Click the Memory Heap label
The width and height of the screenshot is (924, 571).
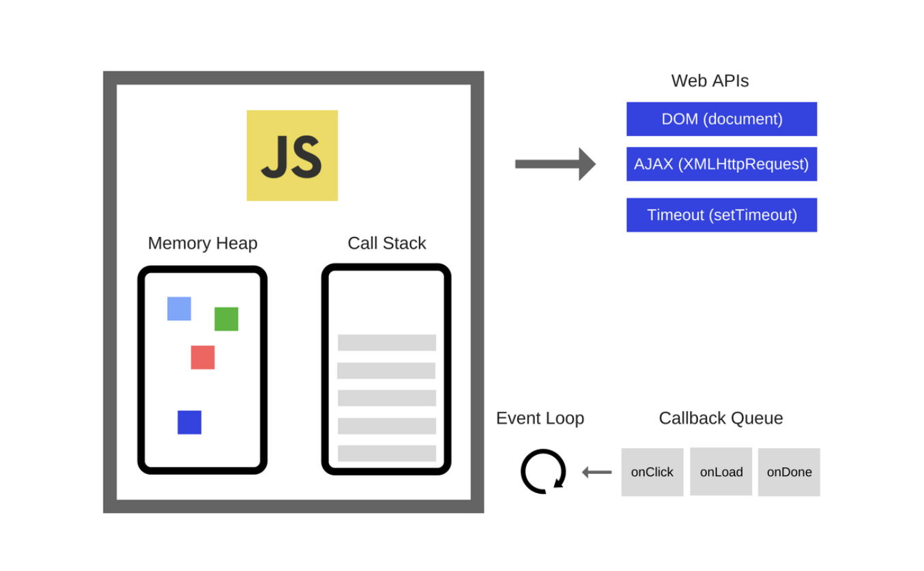click(203, 243)
